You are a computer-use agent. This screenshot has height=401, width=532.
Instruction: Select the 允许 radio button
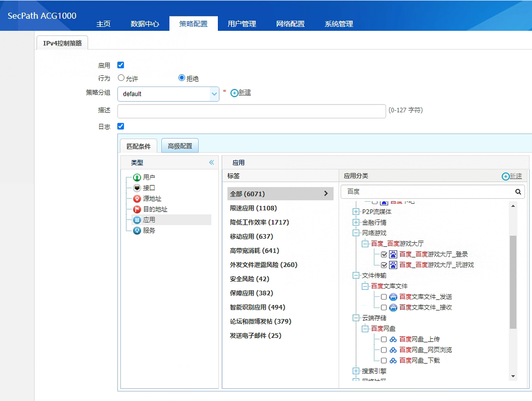click(121, 77)
